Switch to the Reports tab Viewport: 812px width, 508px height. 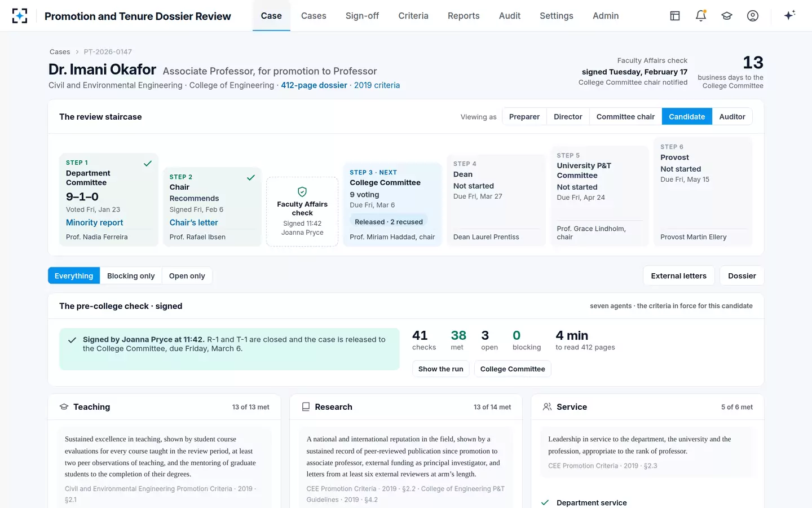point(464,16)
